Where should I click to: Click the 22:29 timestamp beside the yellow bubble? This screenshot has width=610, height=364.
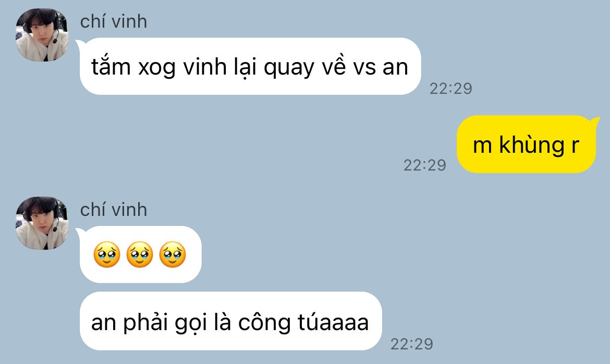point(425,165)
